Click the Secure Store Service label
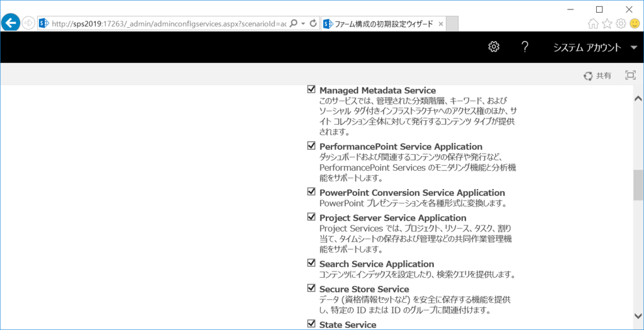 point(364,289)
